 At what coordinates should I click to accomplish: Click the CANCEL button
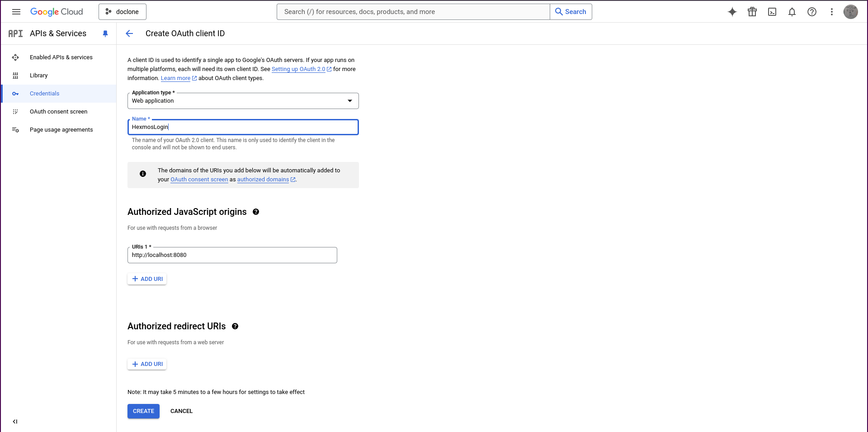(181, 411)
